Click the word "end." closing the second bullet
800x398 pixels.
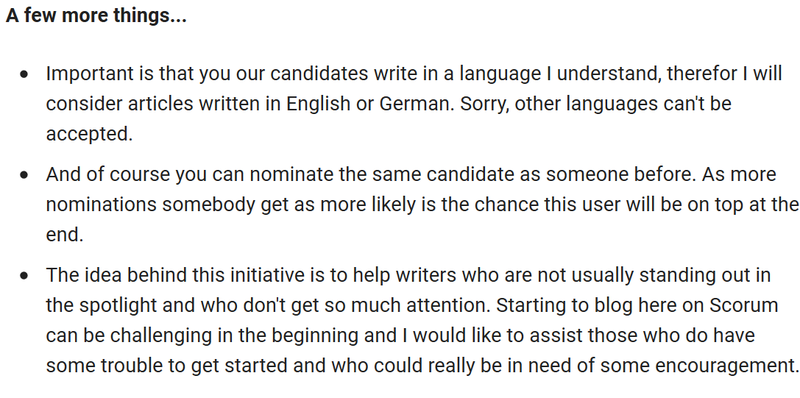tap(64, 235)
